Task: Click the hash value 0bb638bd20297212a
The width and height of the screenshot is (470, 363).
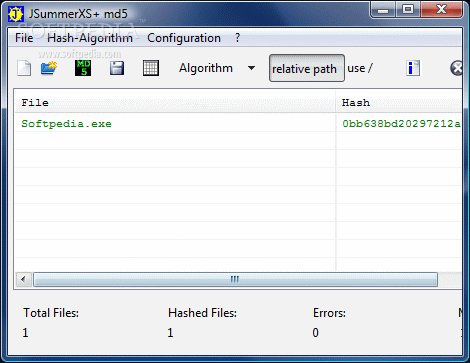Action: (x=401, y=124)
